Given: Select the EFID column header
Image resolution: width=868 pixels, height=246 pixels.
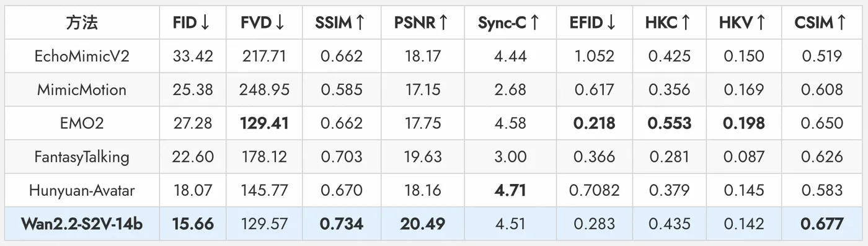Looking at the screenshot, I should tap(593, 23).
